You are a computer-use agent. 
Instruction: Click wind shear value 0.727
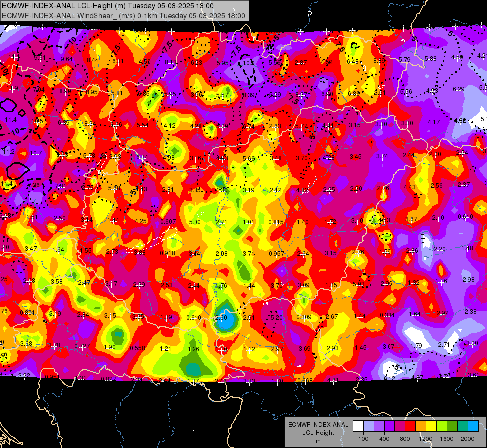pyautogui.click(x=82, y=346)
